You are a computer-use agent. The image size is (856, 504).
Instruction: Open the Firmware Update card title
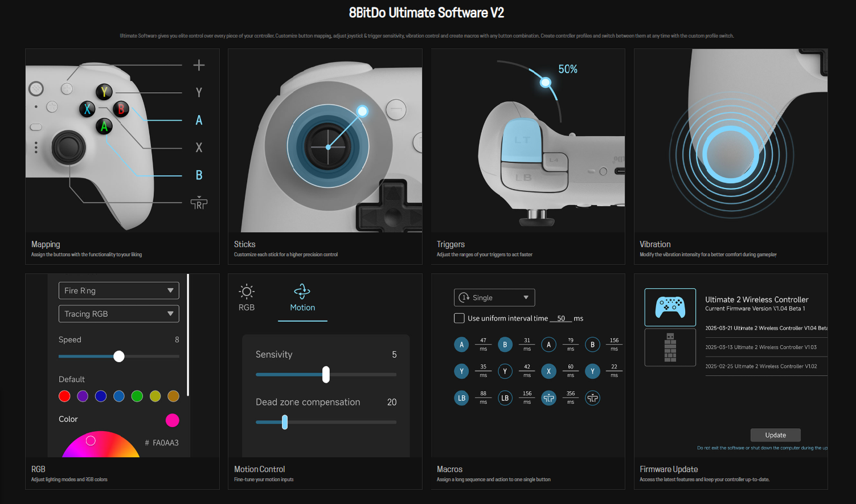click(669, 469)
